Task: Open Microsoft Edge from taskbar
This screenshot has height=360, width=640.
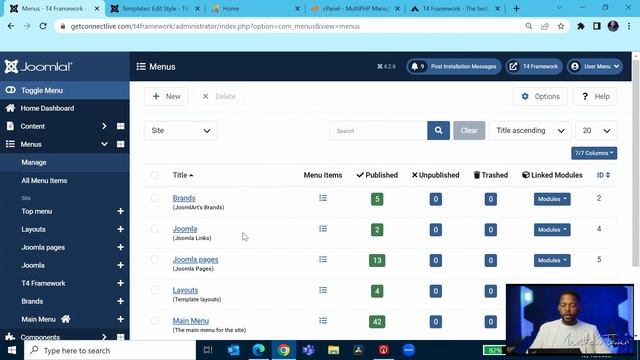Action: point(259,350)
